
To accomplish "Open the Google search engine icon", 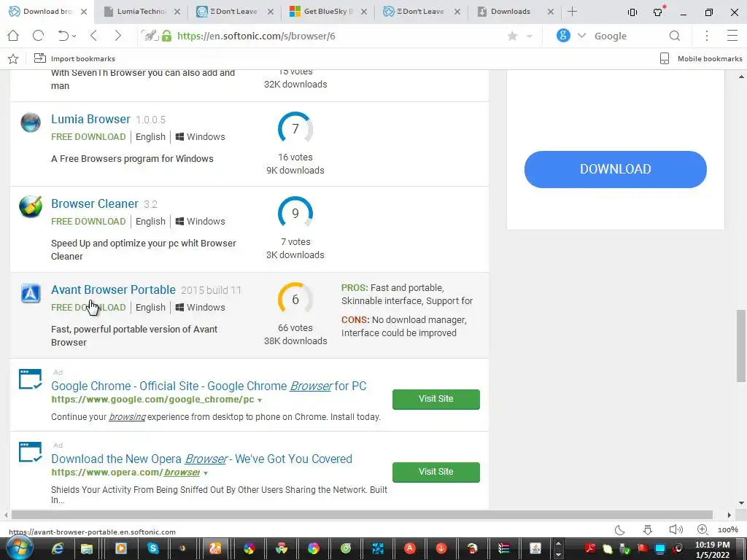I will (563, 36).
